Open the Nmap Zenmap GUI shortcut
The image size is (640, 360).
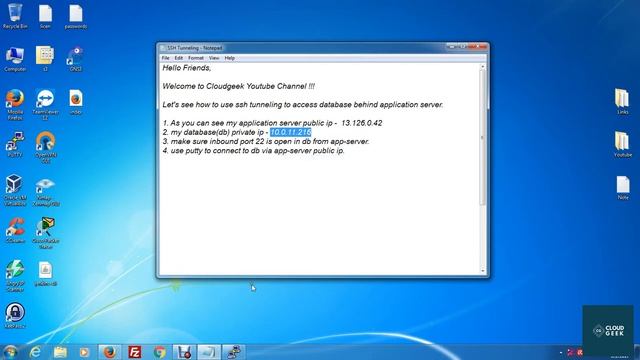45,192
